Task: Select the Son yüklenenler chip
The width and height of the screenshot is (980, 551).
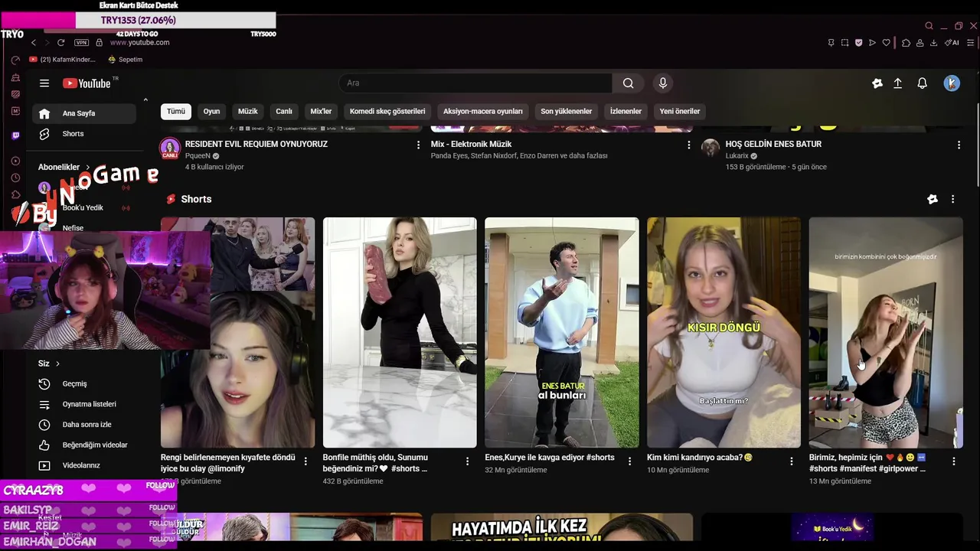Action: point(567,111)
